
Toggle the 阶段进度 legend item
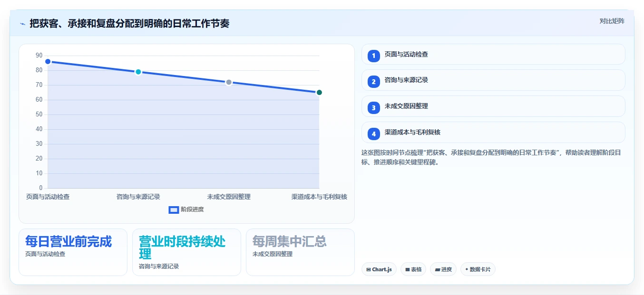click(x=186, y=209)
